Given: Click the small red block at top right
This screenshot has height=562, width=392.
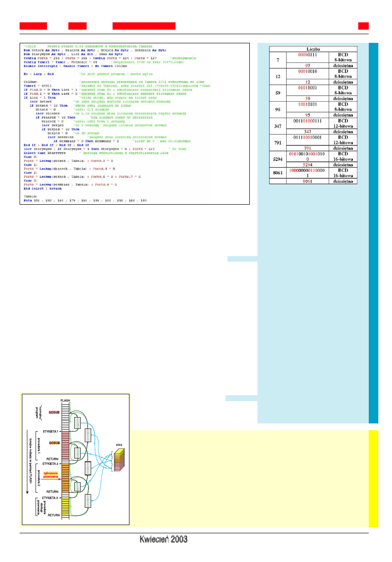Looking at the screenshot, I should click(x=363, y=26).
